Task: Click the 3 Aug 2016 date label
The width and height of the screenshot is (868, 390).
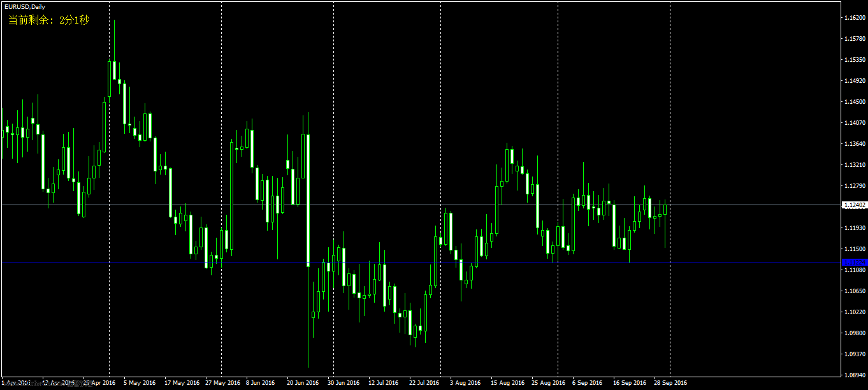Action: [465, 384]
